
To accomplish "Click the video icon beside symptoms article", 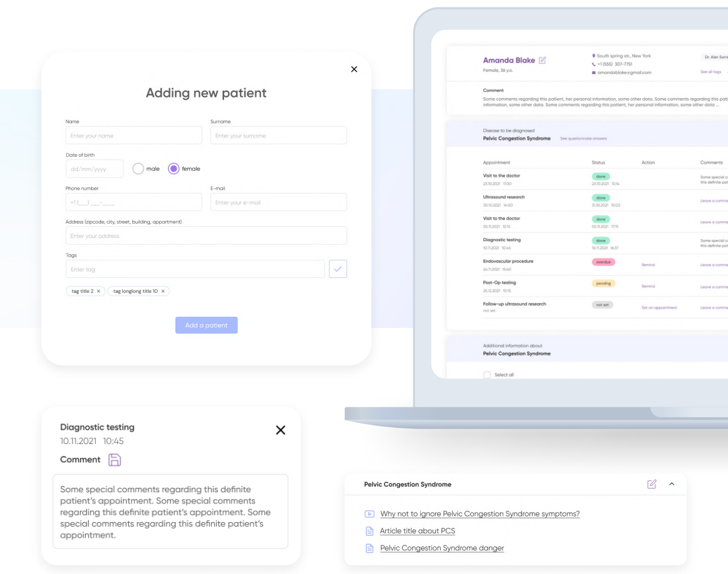I will point(369,514).
